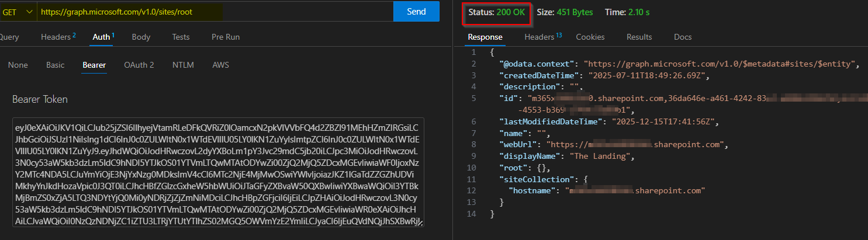View the response Headers tab
Screen dimensions: 868x240
542,37
